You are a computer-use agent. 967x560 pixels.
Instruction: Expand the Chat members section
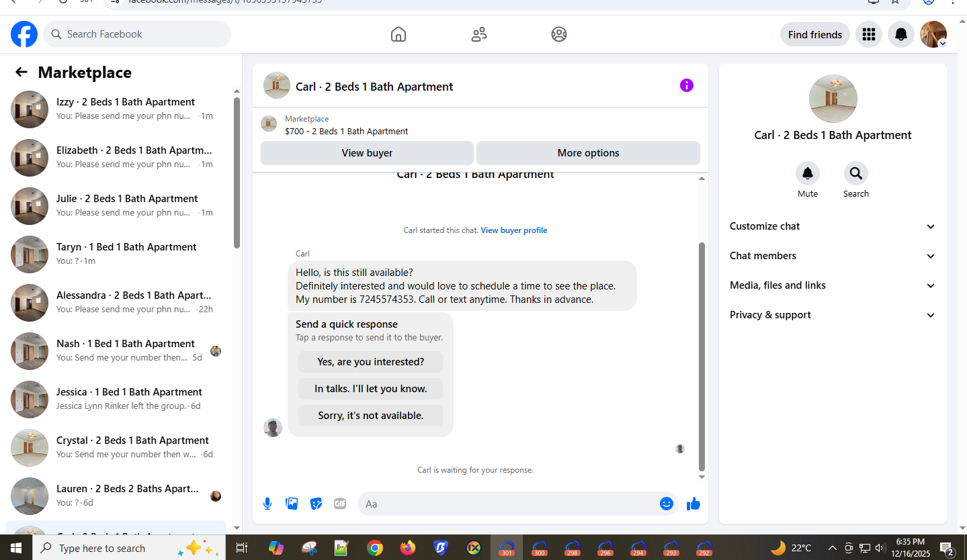[833, 256]
